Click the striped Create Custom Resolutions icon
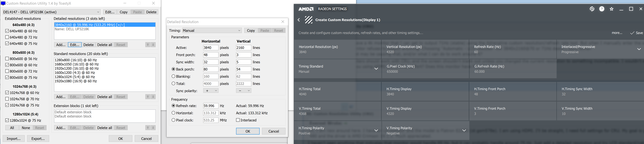Image resolution: width=644 pixels, height=144 pixels. tap(309, 20)
